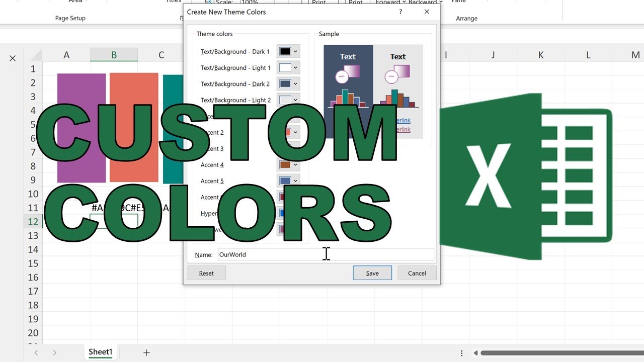The height and width of the screenshot is (362, 644).
Task: Click the previous sheet navigation arrow
Action: 36,353
